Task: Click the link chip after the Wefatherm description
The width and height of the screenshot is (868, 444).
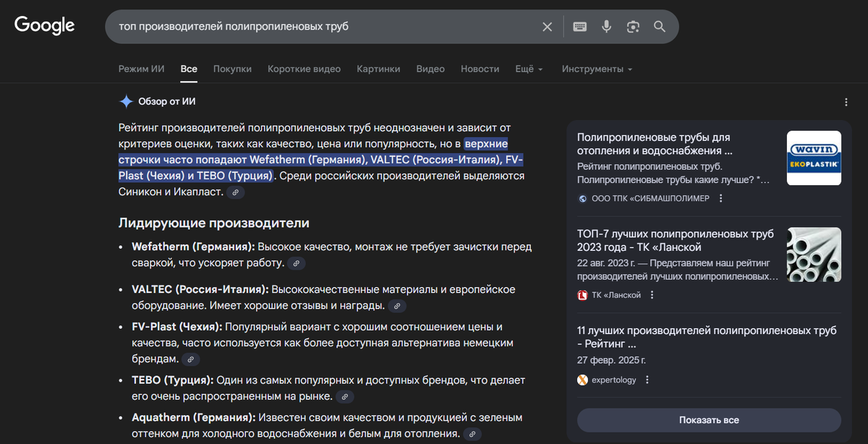Action: (296, 263)
